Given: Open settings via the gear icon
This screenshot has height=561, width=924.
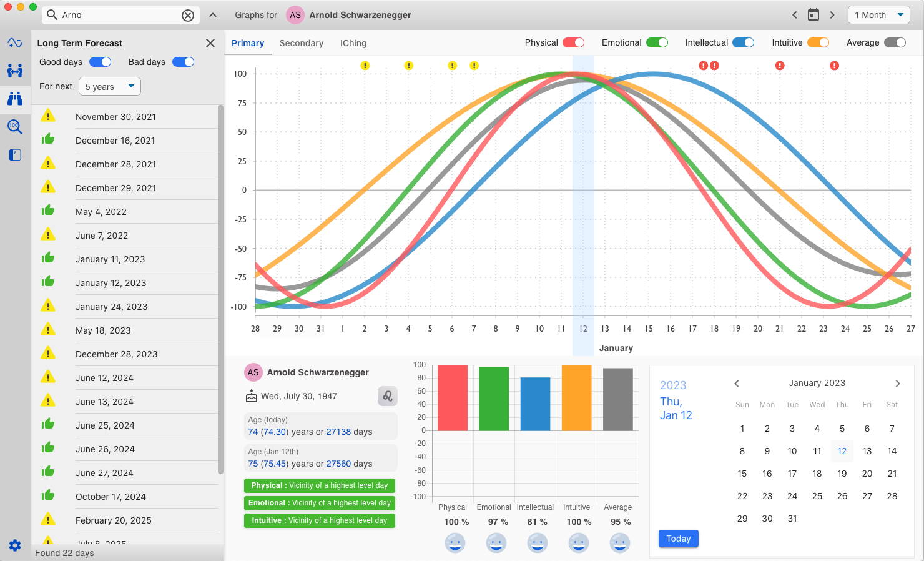Looking at the screenshot, I should click(x=15, y=545).
